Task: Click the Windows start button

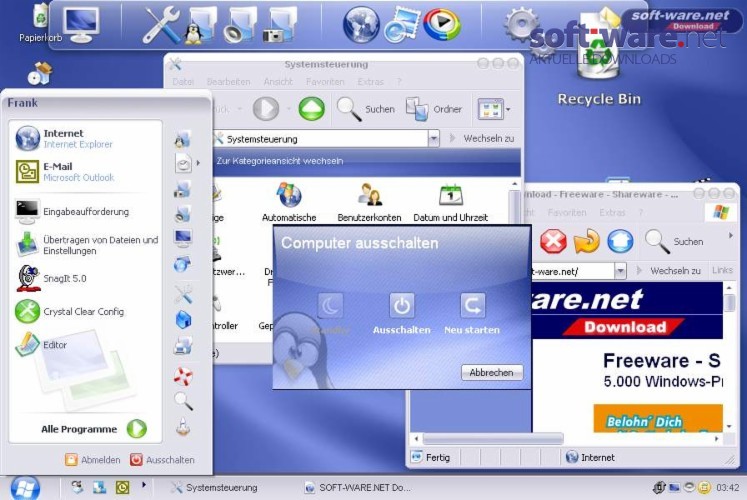Action: tap(25, 488)
